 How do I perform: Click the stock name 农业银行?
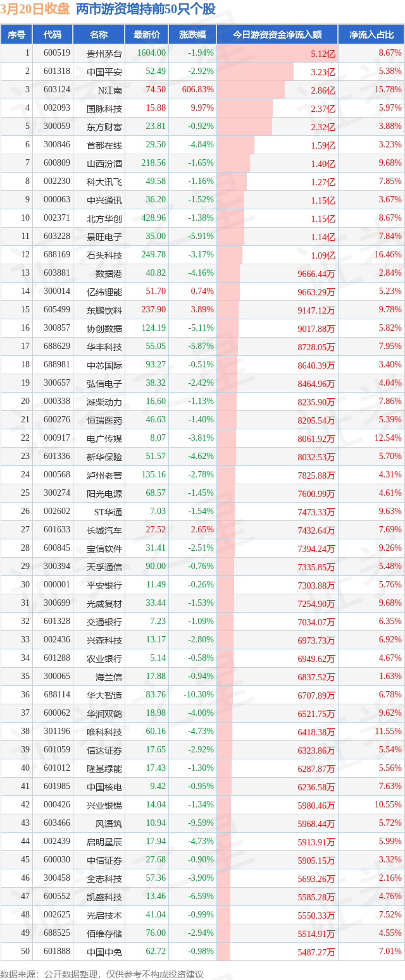[105, 659]
